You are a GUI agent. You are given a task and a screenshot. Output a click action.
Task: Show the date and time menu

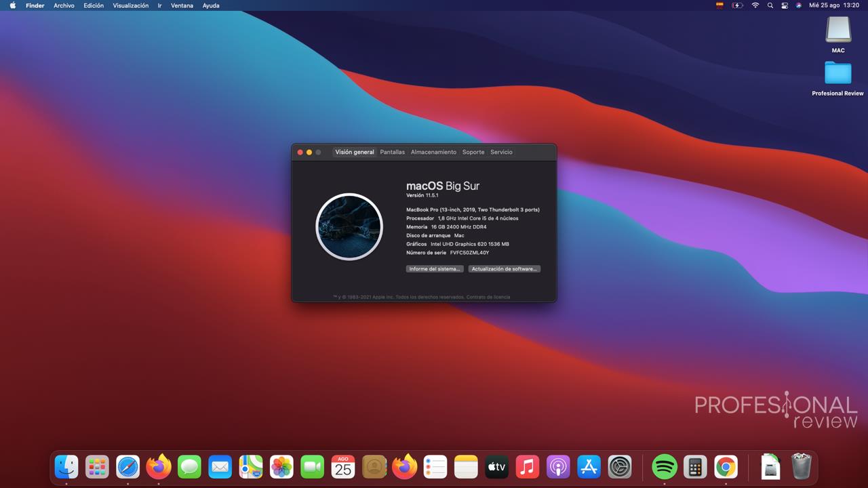click(x=834, y=5)
